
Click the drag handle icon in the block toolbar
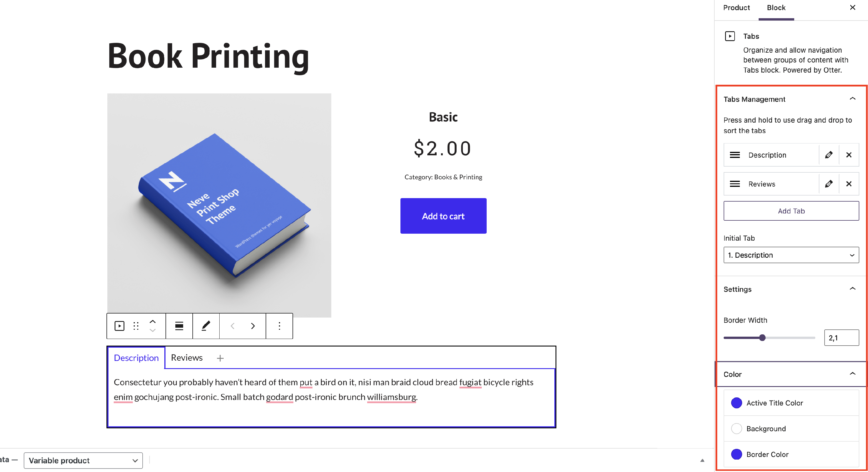tap(136, 326)
